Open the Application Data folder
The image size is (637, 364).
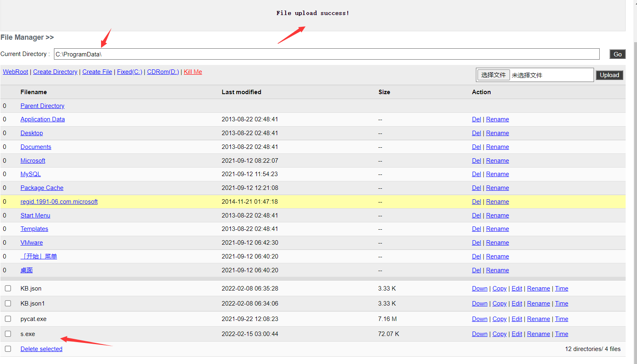(43, 119)
